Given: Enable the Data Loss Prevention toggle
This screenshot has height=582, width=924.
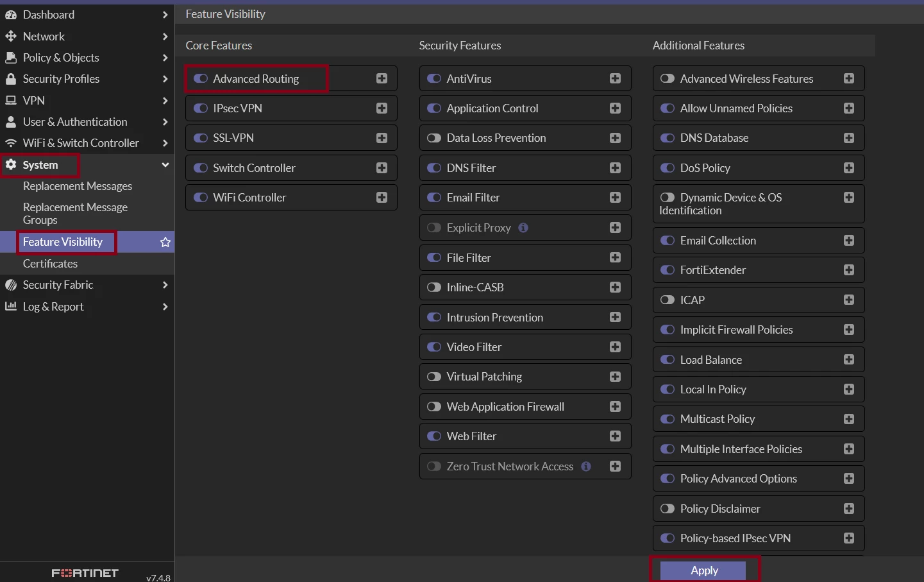Looking at the screenshot, I should [434, 138].
